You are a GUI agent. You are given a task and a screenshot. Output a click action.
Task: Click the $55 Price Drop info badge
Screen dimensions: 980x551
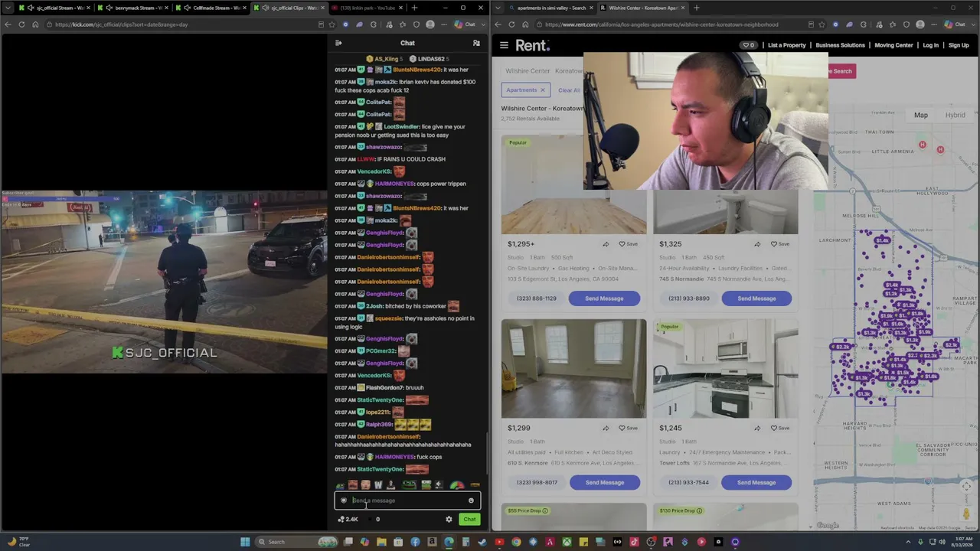528,510
